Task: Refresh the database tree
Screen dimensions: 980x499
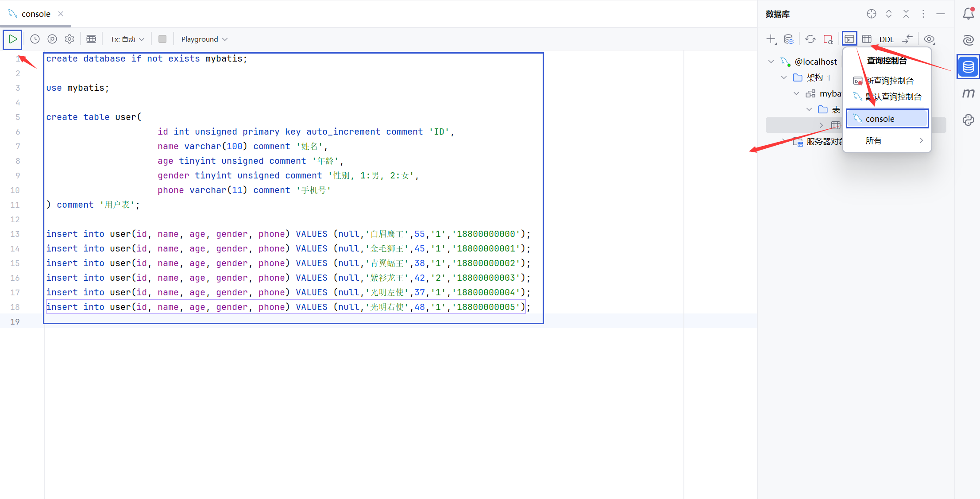Action: click(x=810, y=39)
